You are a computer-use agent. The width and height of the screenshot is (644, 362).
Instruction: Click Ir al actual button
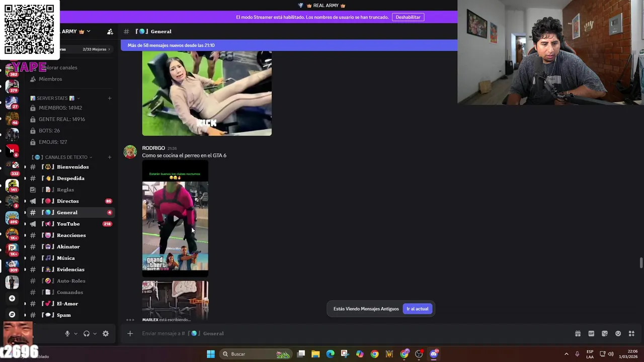pyautogui.click(x=417, y=309)
